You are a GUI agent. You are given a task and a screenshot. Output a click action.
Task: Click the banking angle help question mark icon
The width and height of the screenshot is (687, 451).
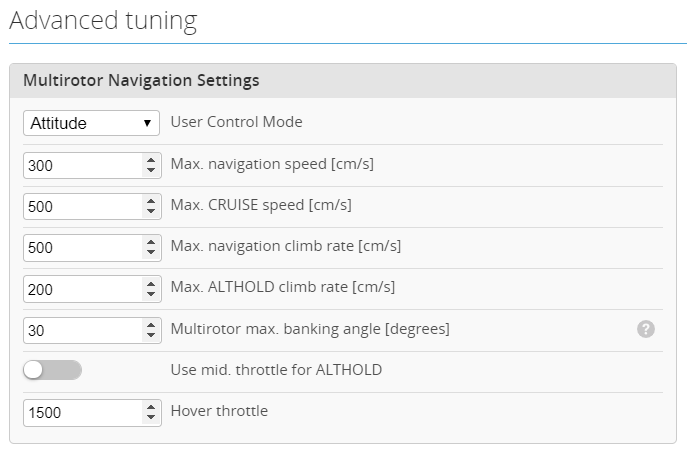point(645,329)
